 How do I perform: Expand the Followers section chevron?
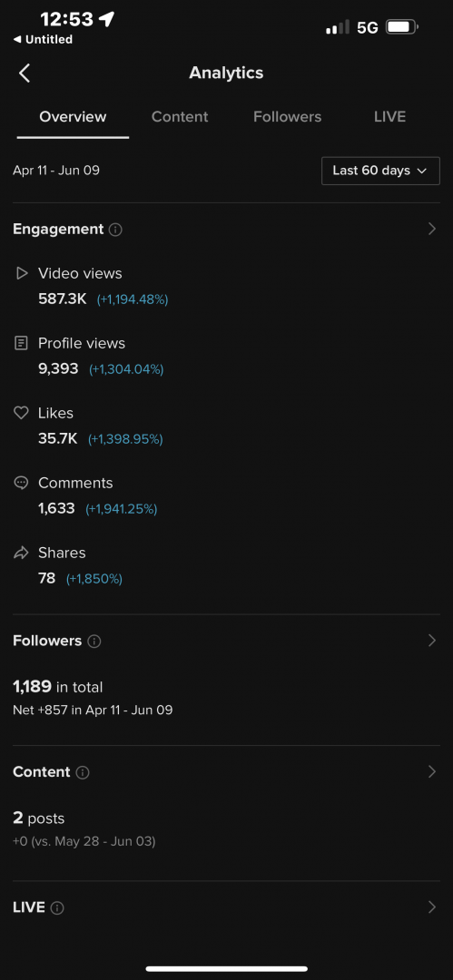coord(432,641)
